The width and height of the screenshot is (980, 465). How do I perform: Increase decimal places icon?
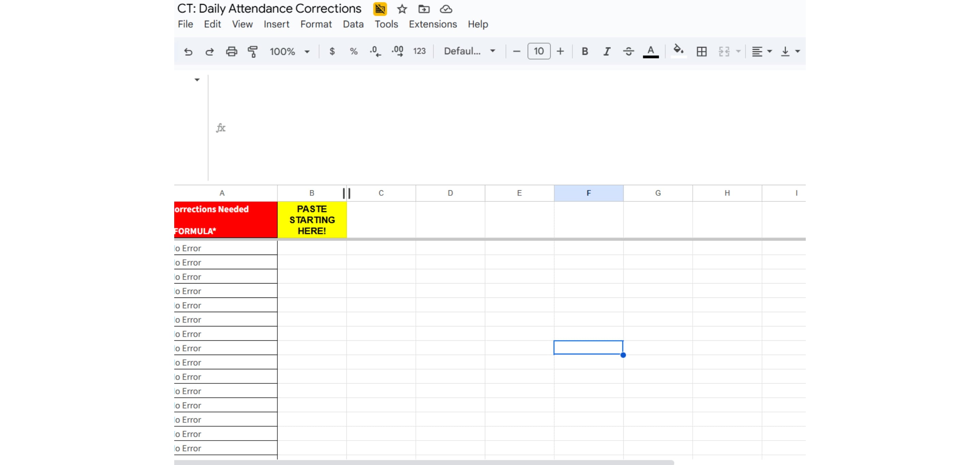click(x=397, y=51)
